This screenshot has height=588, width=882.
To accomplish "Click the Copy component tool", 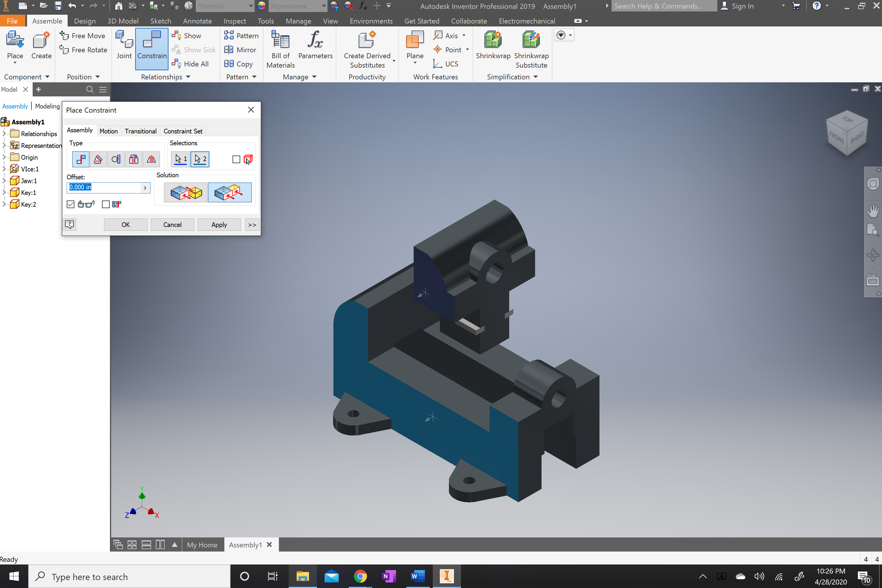I will pos(238,64).
